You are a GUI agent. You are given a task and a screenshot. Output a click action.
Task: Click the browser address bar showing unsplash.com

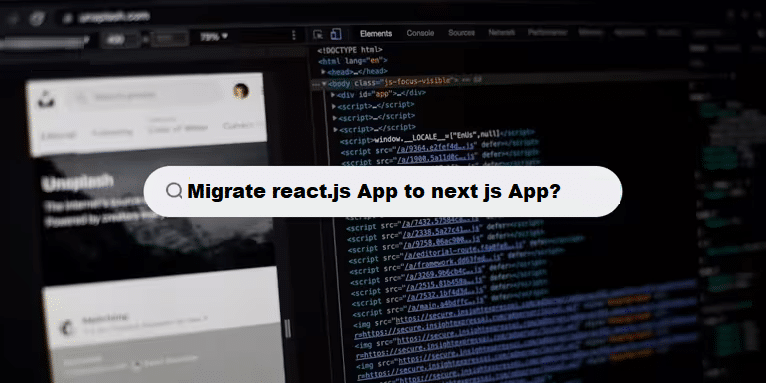pos(115,17)
